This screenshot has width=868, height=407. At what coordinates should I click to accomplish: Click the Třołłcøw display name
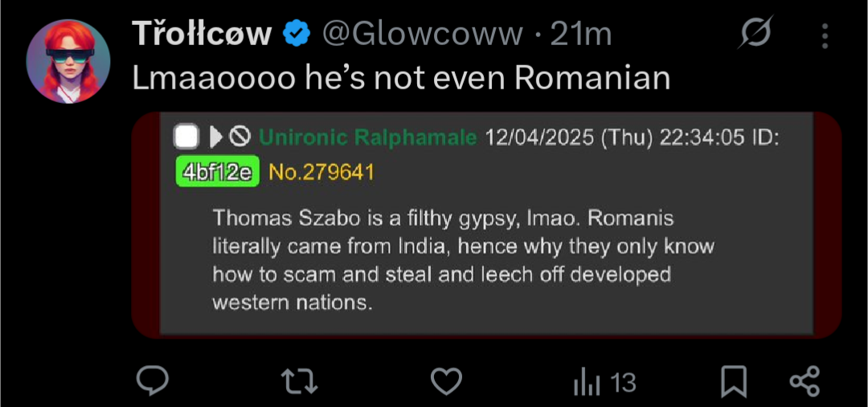pos(202,35)
